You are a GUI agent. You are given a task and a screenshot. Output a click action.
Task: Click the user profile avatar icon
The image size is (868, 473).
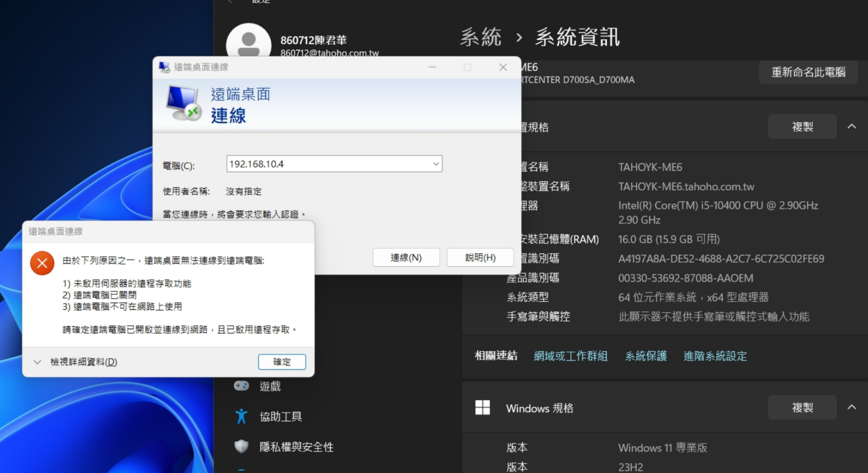249,43
